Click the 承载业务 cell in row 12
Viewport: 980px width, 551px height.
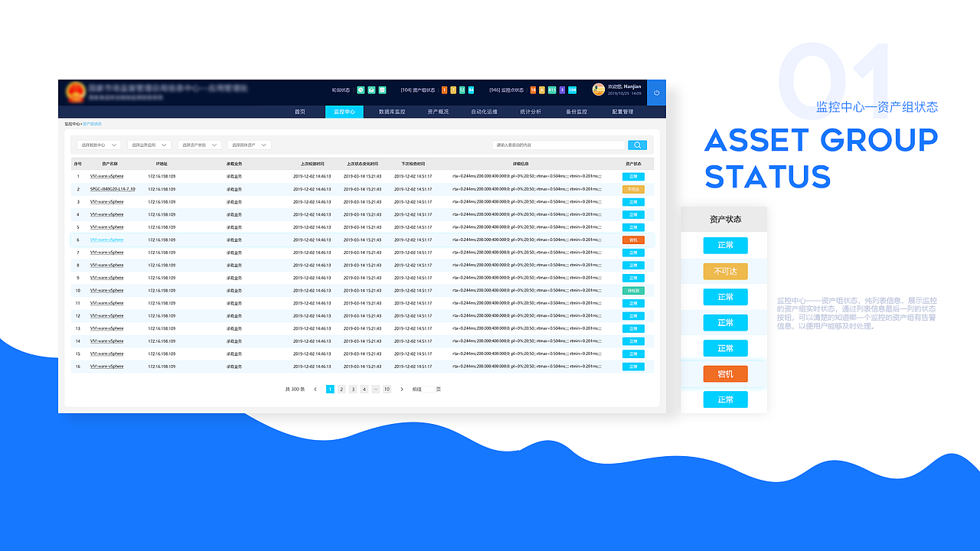[234, 316]
